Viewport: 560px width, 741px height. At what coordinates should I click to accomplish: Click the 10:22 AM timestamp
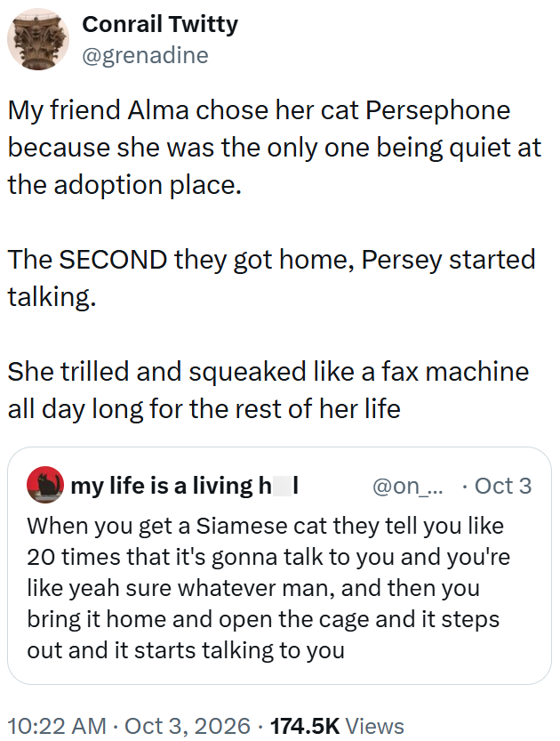57,726
